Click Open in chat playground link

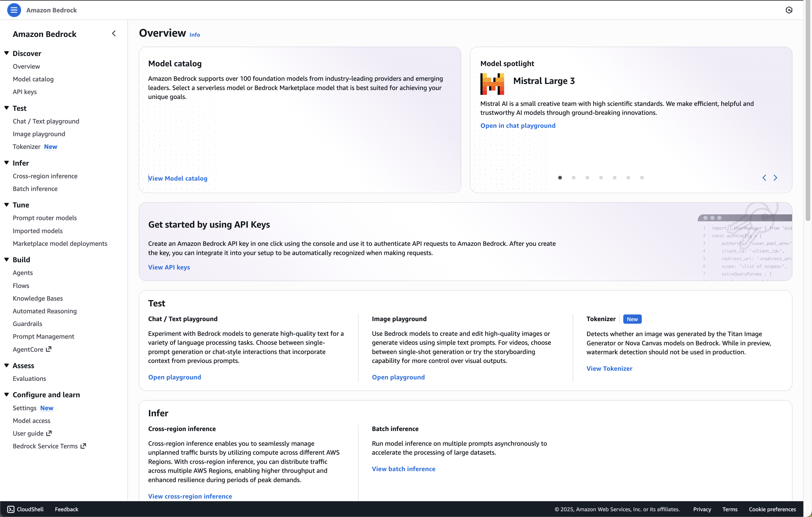tap(518, 125)
